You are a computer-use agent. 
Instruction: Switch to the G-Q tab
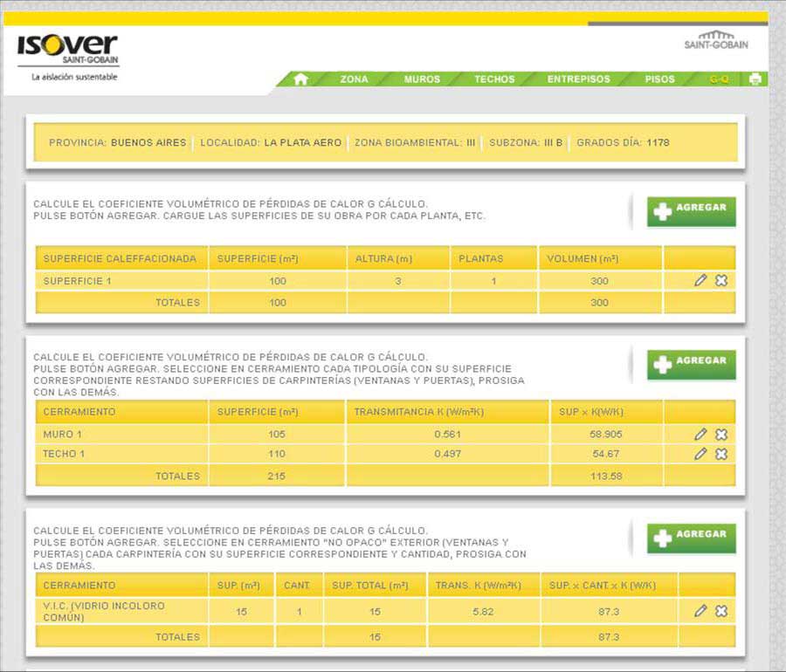[719, 79]
